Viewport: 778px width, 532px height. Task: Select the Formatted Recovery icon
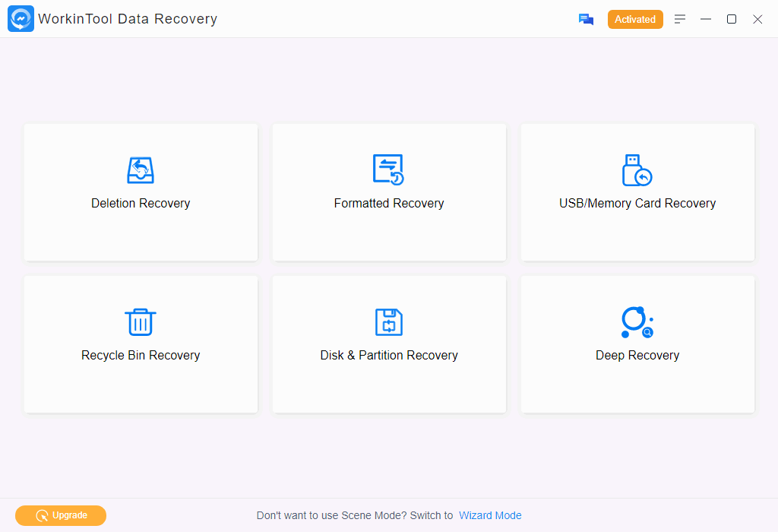(388, 170)
